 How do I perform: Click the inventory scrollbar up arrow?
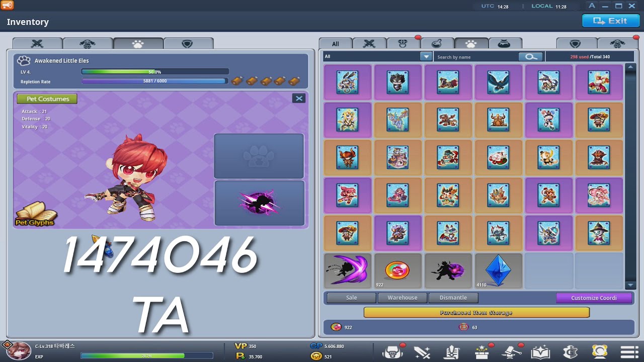(630, 67)
